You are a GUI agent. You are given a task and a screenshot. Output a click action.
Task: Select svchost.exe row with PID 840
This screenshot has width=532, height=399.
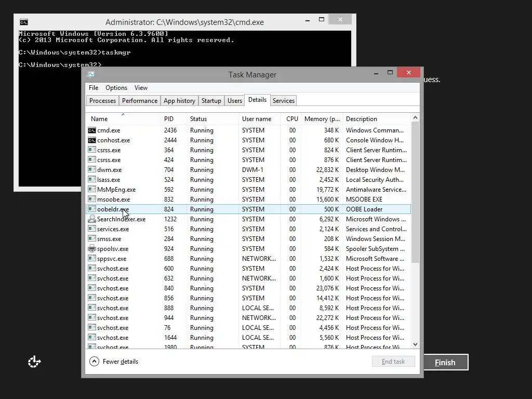coord(248,288)
